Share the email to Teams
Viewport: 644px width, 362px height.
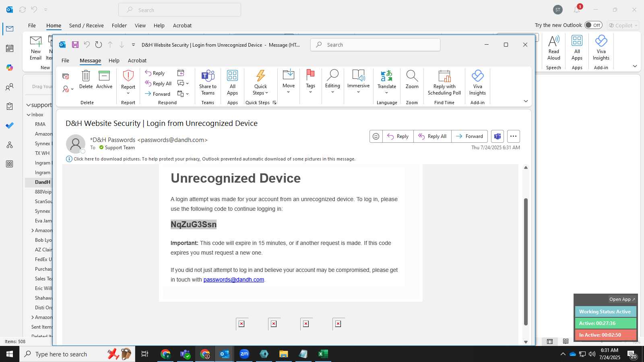[208, 82]
